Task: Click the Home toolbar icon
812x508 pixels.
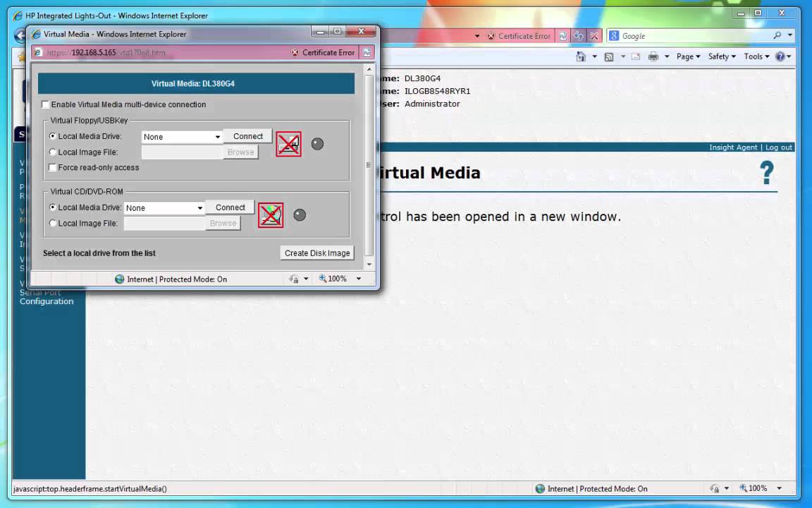Action: click(x=581, y=56)
